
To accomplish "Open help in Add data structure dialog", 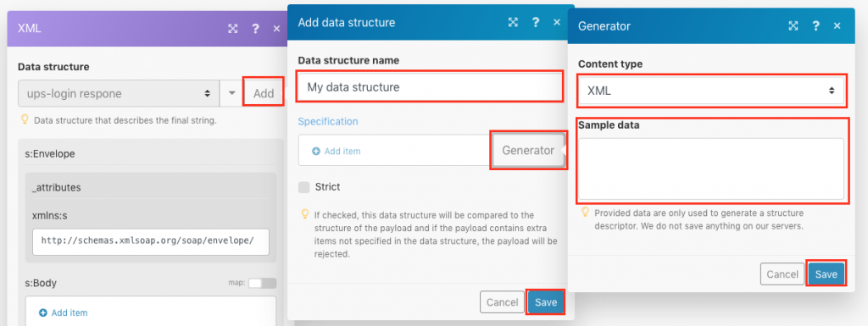I will [x=536, y=22].
